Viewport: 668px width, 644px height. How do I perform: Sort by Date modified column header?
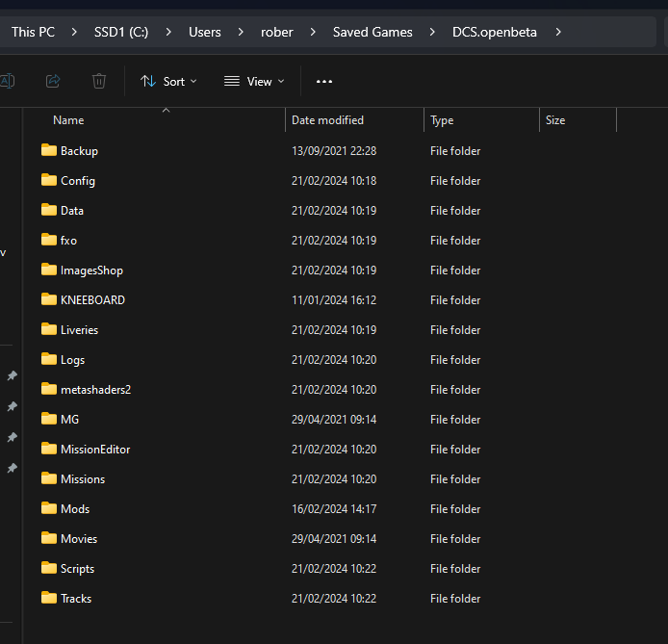[327, 120]
